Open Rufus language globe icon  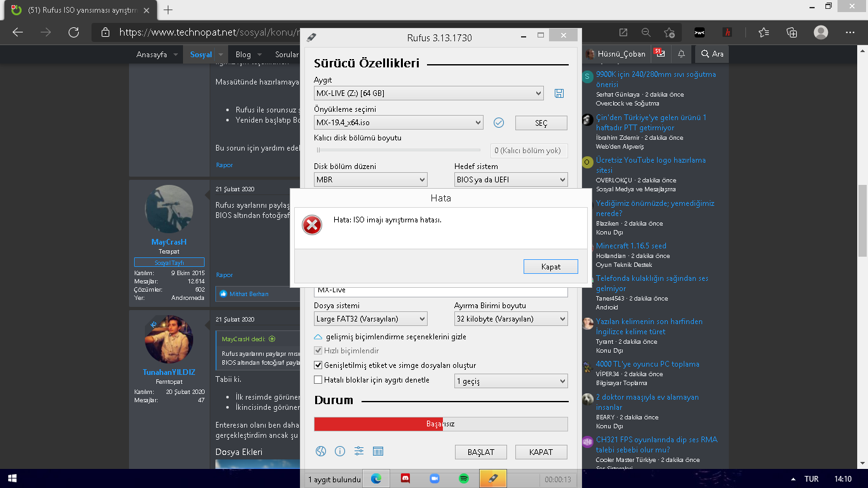pyautogui.click(x=321, y=451)
